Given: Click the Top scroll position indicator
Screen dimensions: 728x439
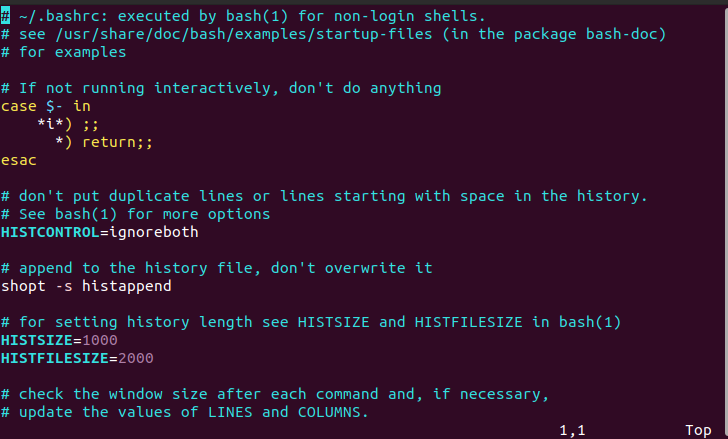Looking at the screenshot, I should [698, 430].
